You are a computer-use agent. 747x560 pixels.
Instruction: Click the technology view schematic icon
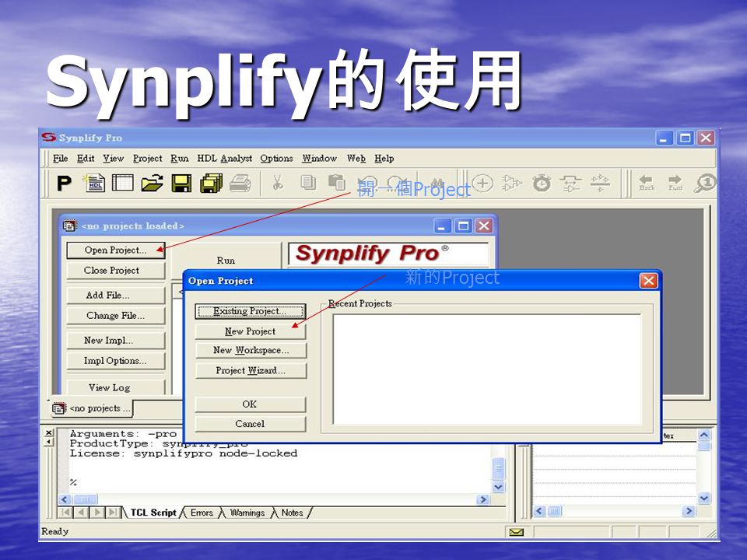[570, 183]
